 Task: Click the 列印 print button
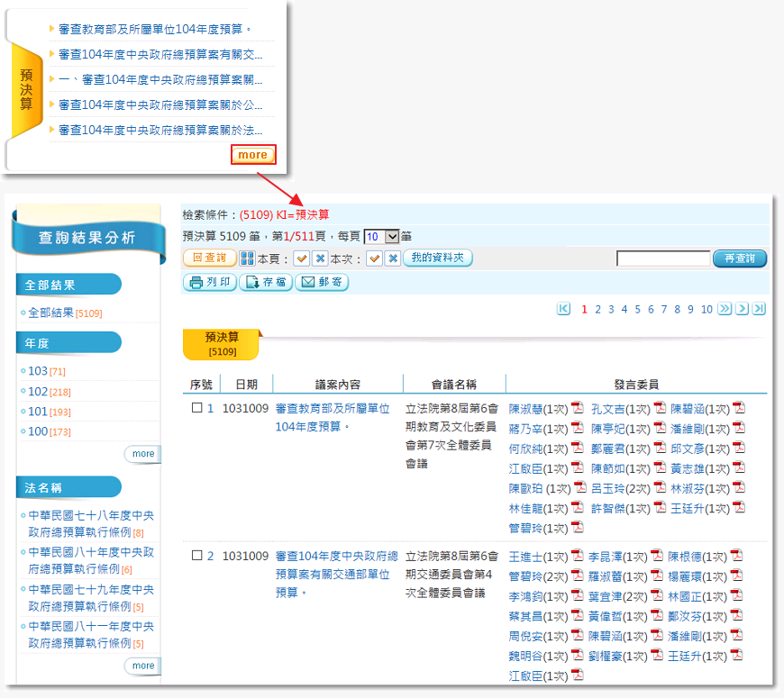[x=210, y=283]
